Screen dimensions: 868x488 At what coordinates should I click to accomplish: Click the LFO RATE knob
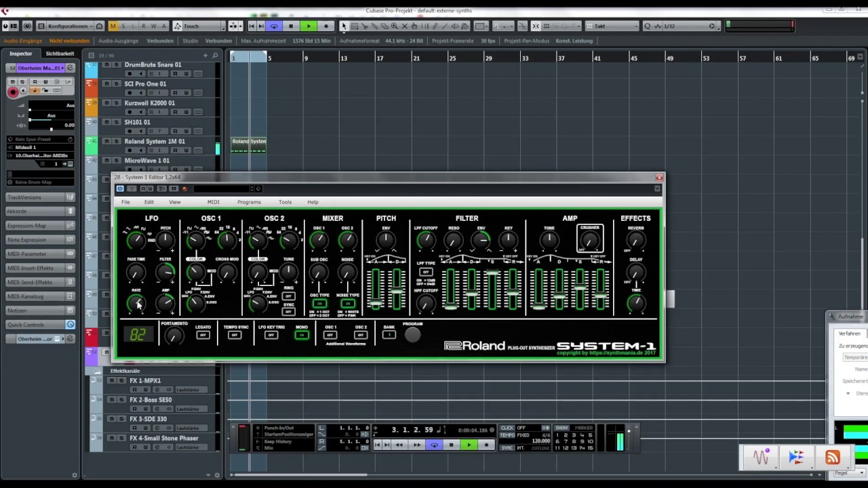click(x=136, y=304)
